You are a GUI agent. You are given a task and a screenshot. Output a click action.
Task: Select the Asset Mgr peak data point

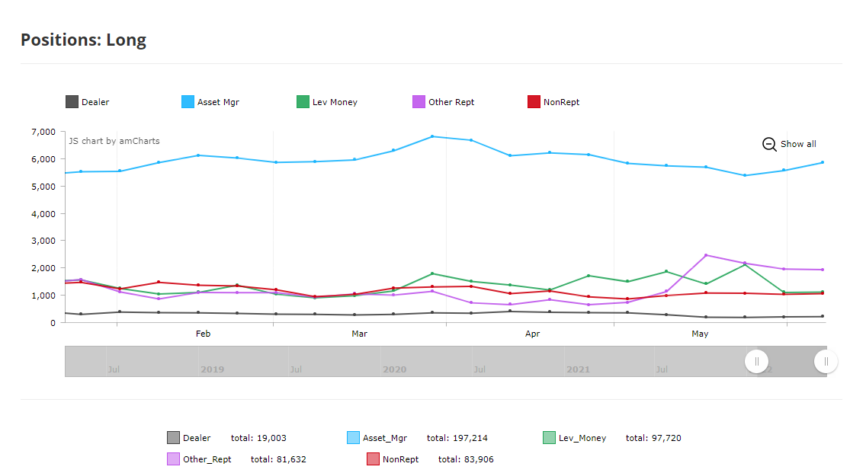(432, 137)
